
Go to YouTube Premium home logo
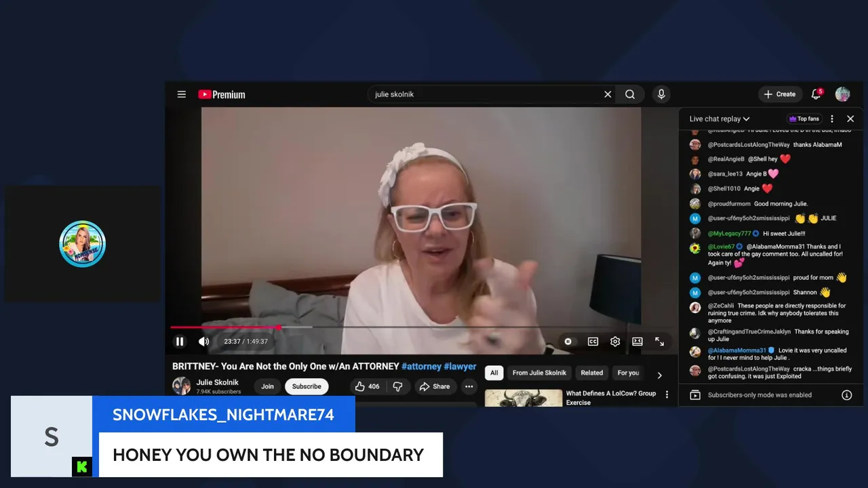point(222,95)
